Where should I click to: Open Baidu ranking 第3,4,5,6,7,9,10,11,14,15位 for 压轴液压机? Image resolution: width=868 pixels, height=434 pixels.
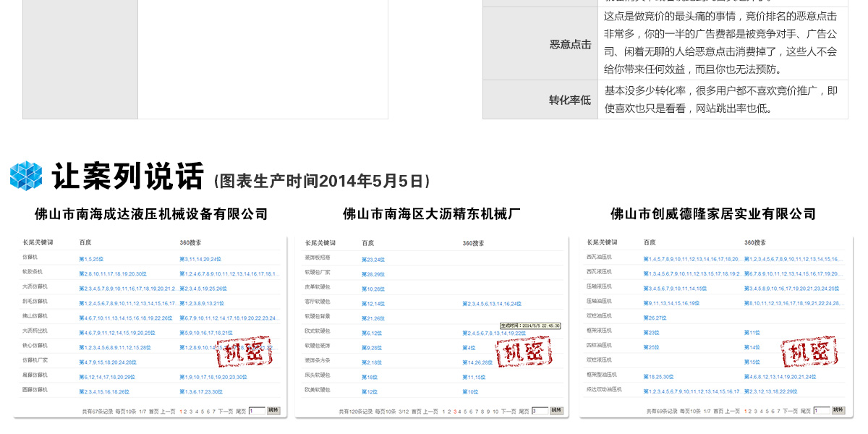(675, 289)
